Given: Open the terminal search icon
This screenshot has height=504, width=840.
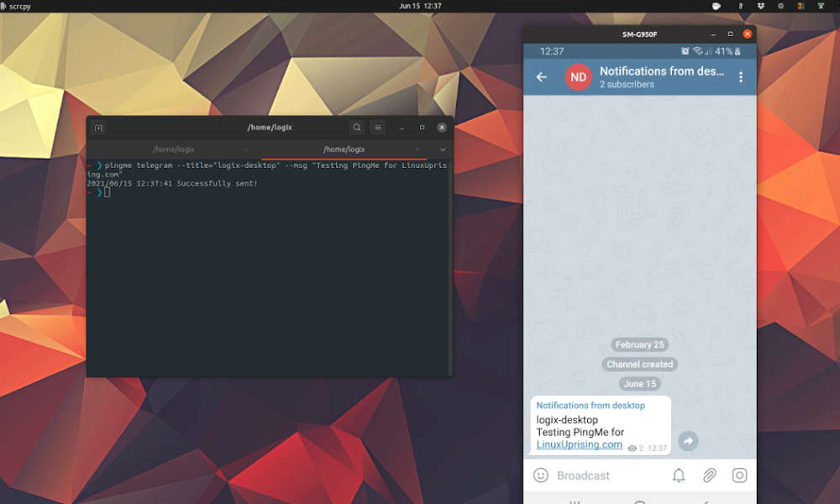Looking at the screenshot, I should pyautogui.click(x=357, y=128).
